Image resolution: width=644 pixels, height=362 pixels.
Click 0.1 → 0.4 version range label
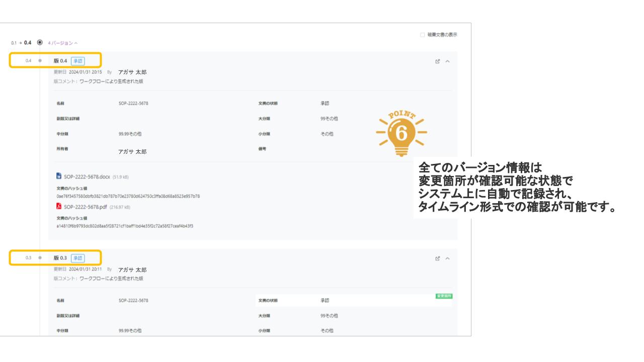[x=21, y=42]
